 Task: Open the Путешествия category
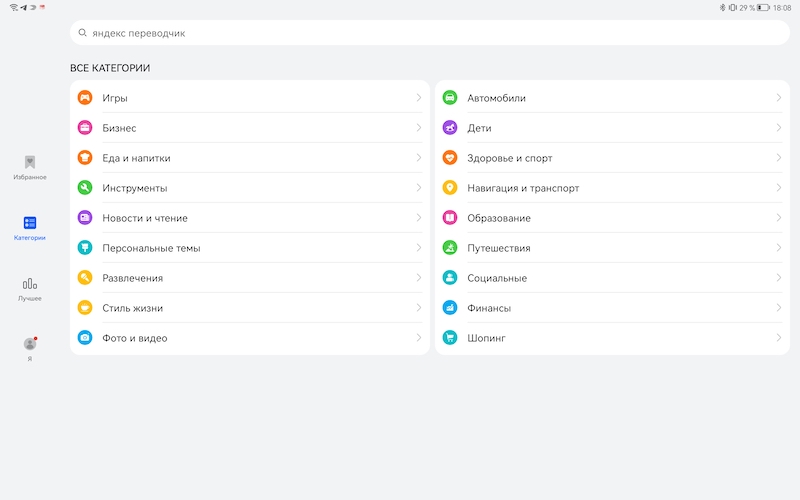pyautogui.click(x=499, y=248)
